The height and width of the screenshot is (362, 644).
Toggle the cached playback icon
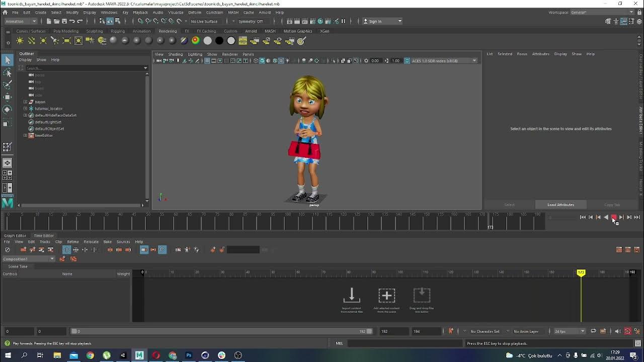(x=603, y=331)
